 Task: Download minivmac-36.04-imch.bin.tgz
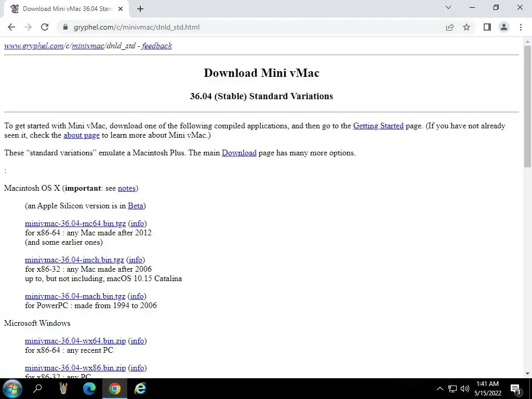click(74, 260)
